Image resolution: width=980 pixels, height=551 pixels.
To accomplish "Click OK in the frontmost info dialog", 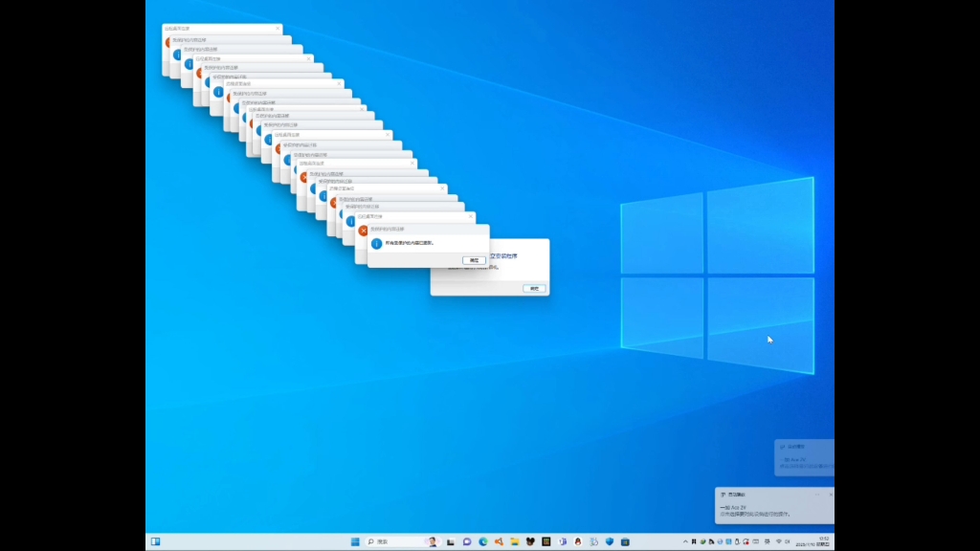I will pyautogui.click(x=474, y=260).
